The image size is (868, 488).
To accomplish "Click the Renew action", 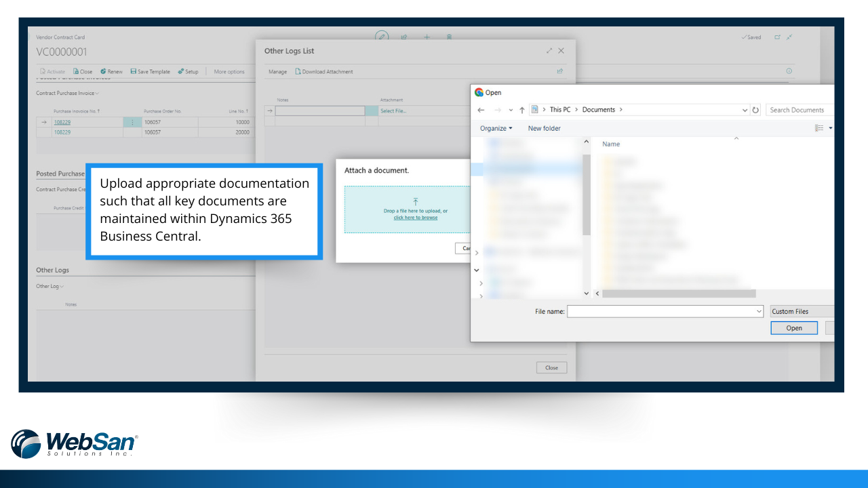I will (x=111, y=72).
